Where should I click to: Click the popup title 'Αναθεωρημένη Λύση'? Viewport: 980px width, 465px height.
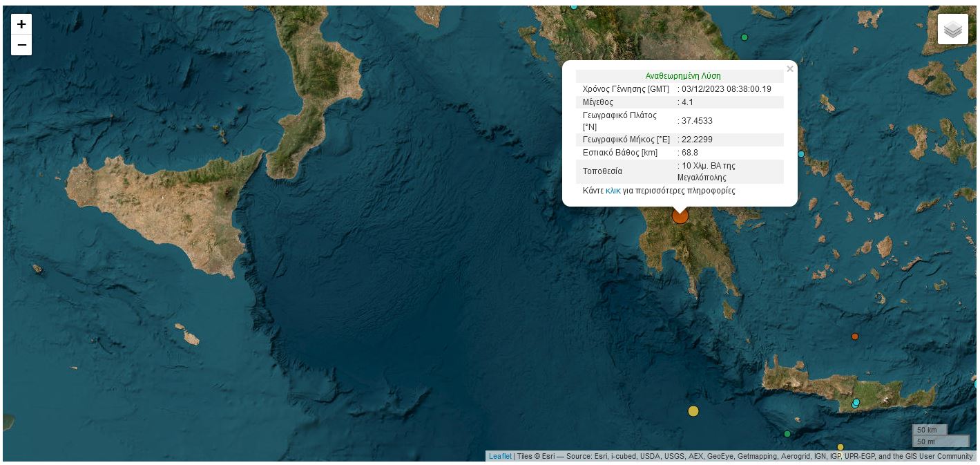pos(682,76)
